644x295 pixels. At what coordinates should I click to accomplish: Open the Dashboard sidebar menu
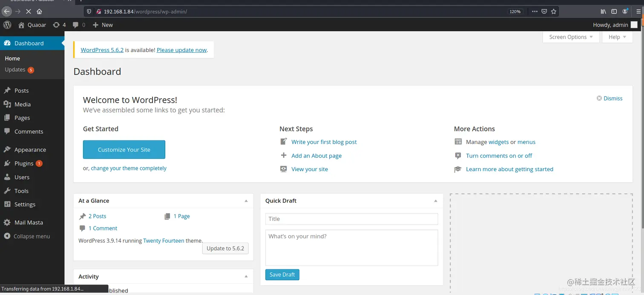tap(32, 43)
